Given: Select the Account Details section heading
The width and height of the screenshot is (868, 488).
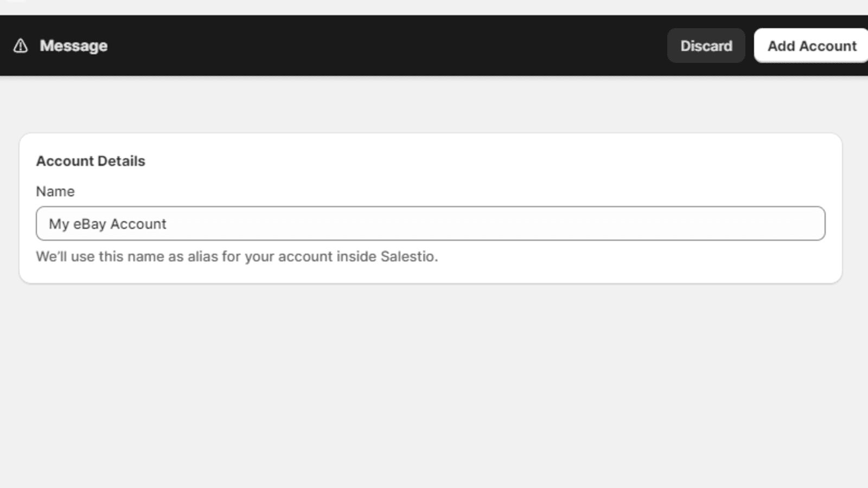Looking at the screenshot, I should pos(90,160).
